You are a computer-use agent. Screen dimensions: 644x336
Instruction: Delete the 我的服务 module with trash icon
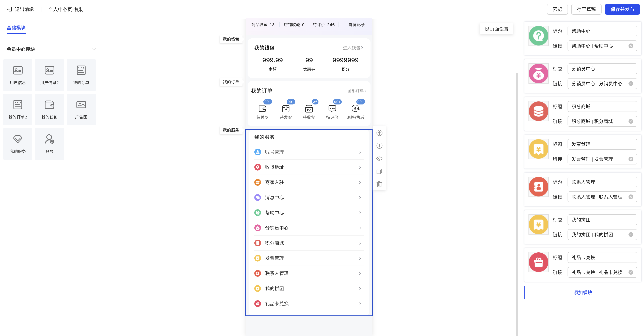coord(379,184)
